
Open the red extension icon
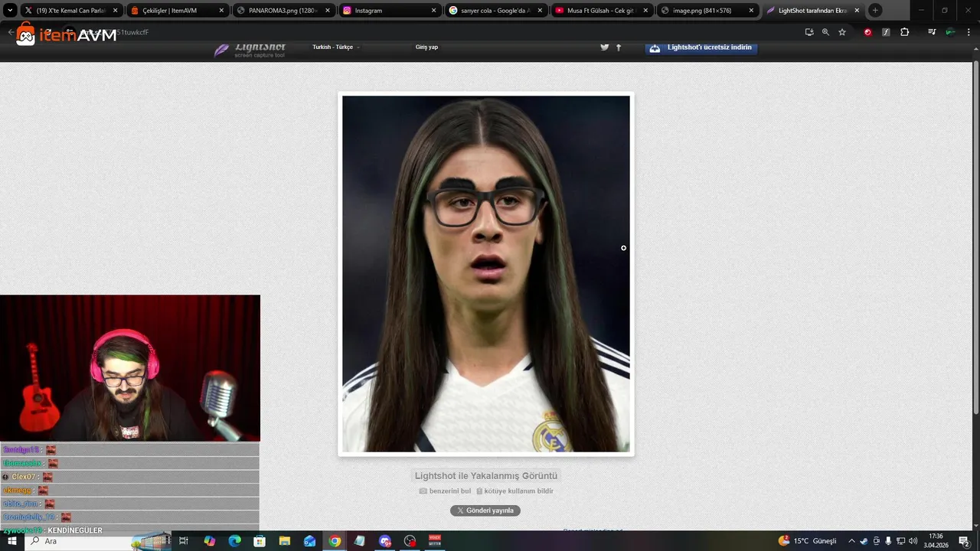tap(867, 32)
